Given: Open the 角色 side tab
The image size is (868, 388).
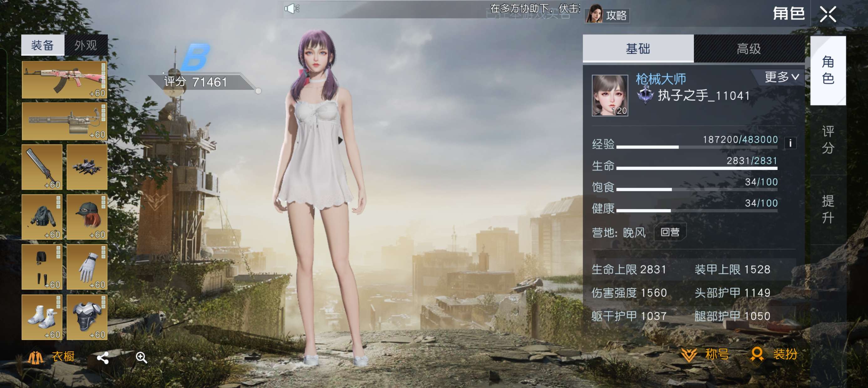Looking at the screenshot, I should tap(828, 71).
